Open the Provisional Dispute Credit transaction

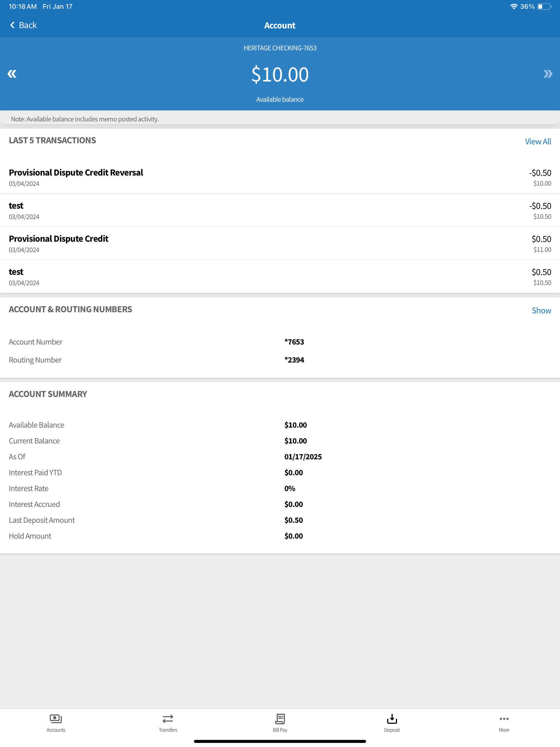coord(280,243)
